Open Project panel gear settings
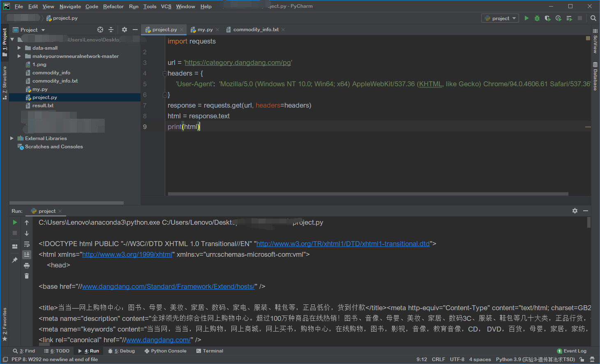600x364 pixels. [125, 30]
